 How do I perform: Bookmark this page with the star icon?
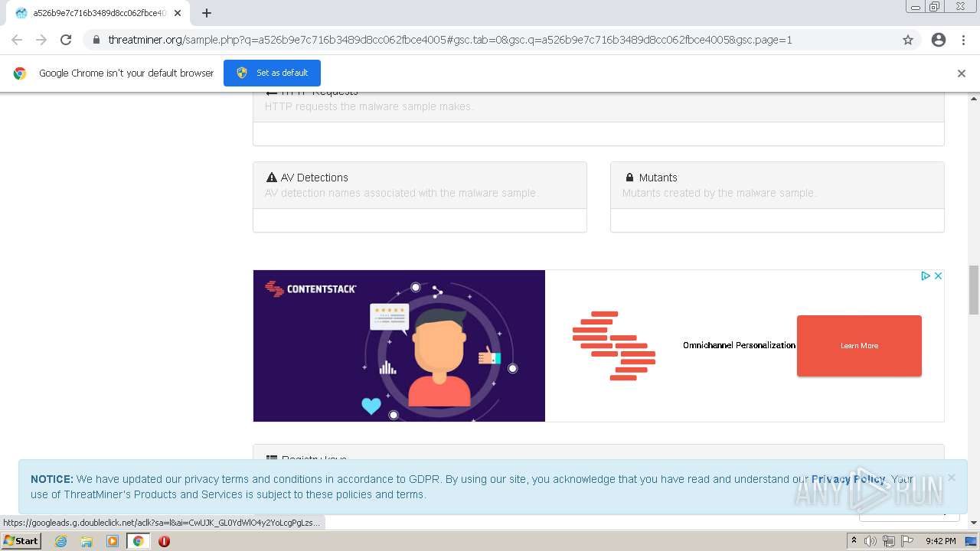point(908,40)
